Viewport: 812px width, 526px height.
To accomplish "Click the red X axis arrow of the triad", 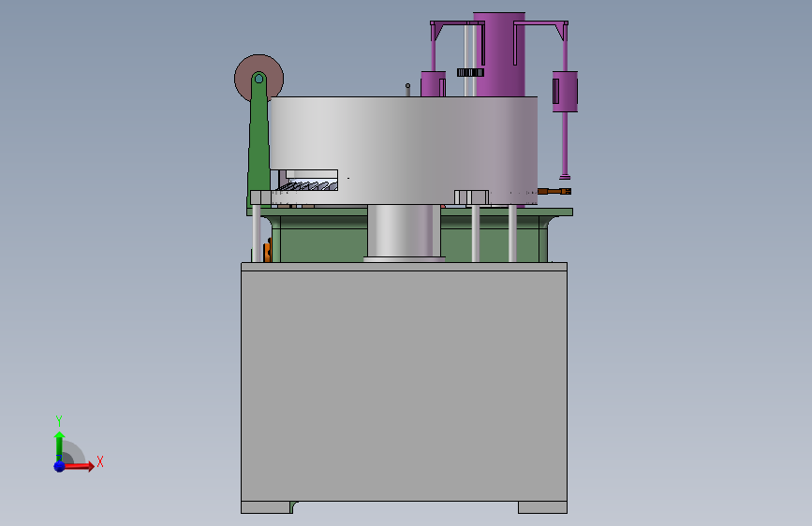I will [80, 466].
